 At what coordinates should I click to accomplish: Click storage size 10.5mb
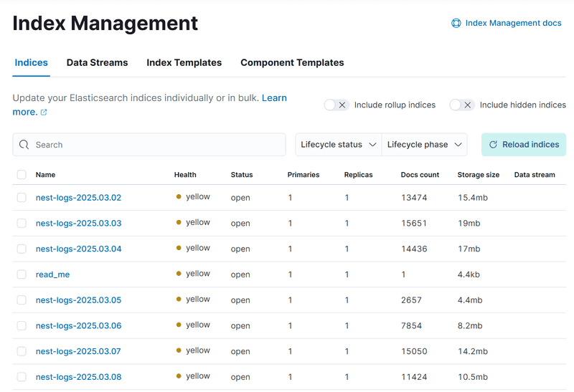pos(473,377)
